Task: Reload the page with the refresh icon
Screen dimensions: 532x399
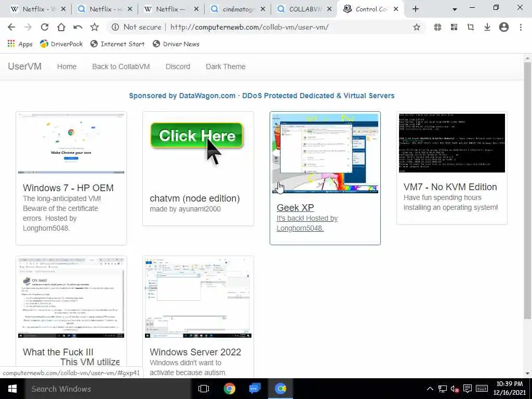Action: click(45, 27)
